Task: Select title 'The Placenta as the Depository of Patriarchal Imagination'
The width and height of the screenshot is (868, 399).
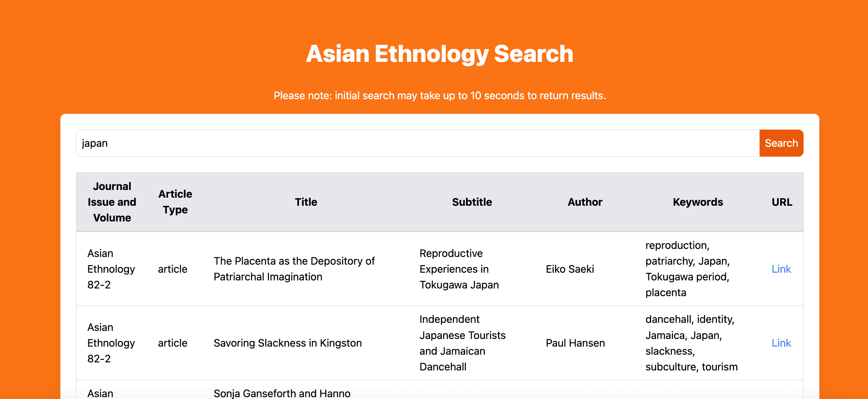Action: click(294, 269)
